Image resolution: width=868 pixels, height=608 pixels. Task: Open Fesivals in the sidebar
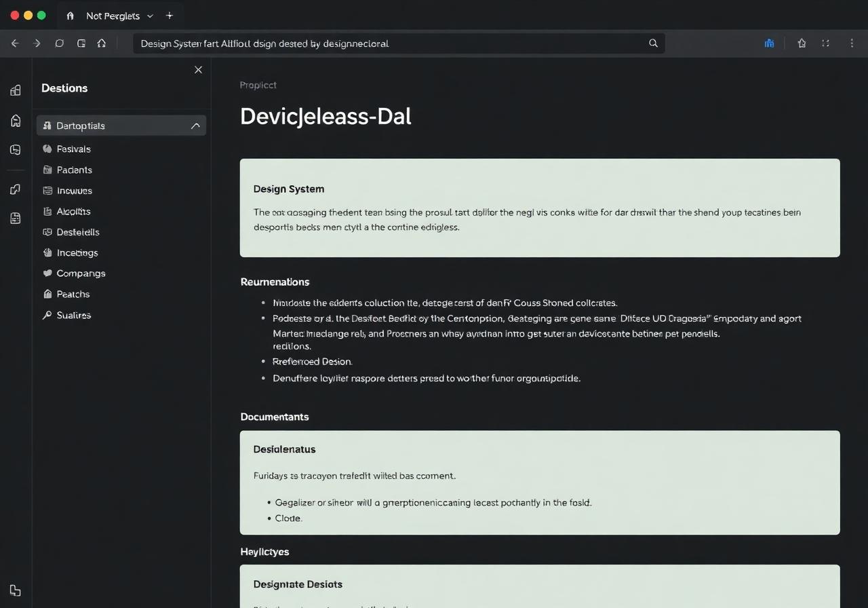[74, 149]
